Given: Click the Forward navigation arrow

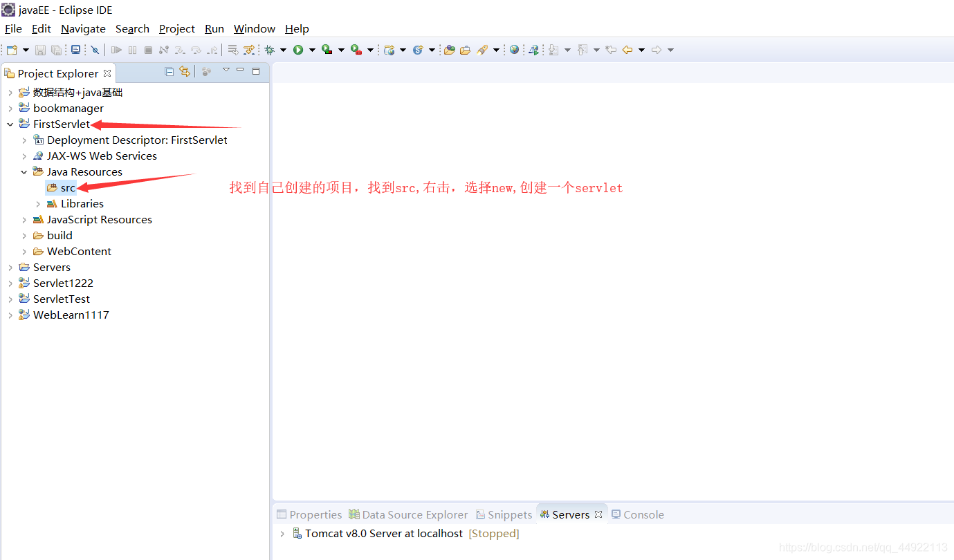Looking at the screenshot, I should 657,50.
